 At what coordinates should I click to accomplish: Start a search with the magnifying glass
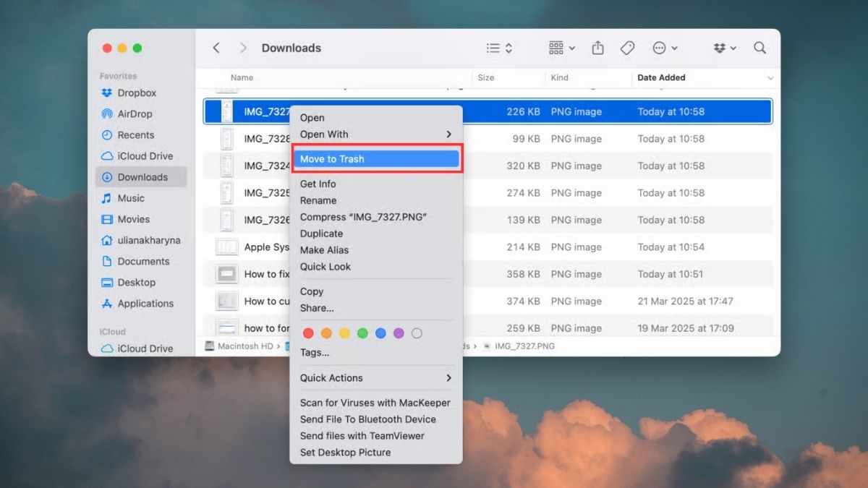tap(759, 48)
